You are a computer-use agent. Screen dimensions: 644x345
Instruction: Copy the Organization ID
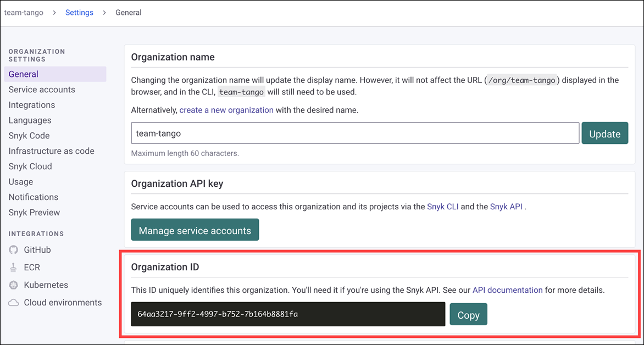click(469, 314)
